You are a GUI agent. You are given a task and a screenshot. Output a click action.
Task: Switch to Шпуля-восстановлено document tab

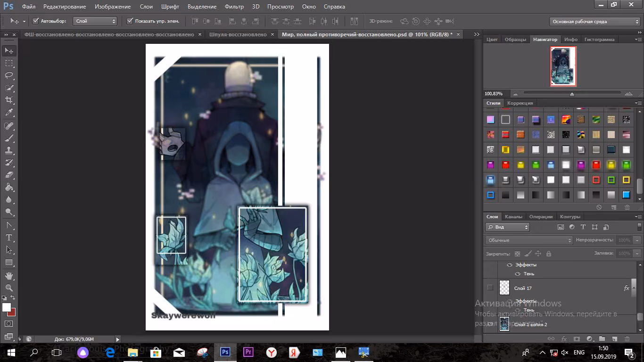click(x=238, y=34)
